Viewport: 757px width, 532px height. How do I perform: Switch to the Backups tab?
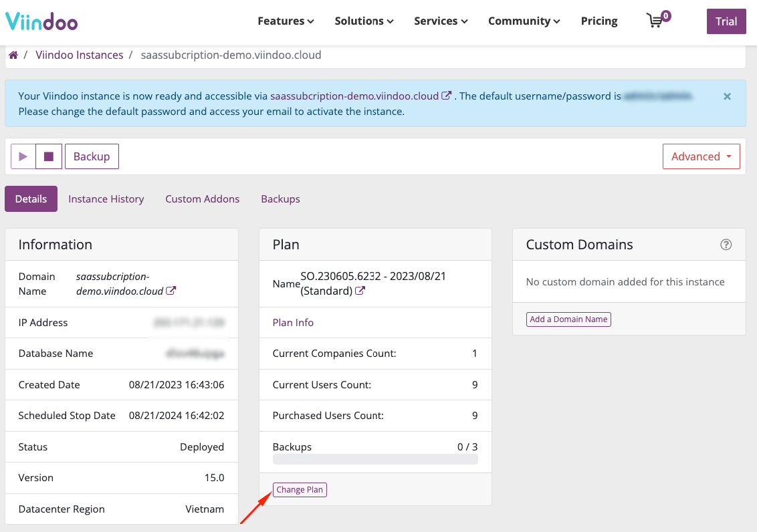[280, 198]
